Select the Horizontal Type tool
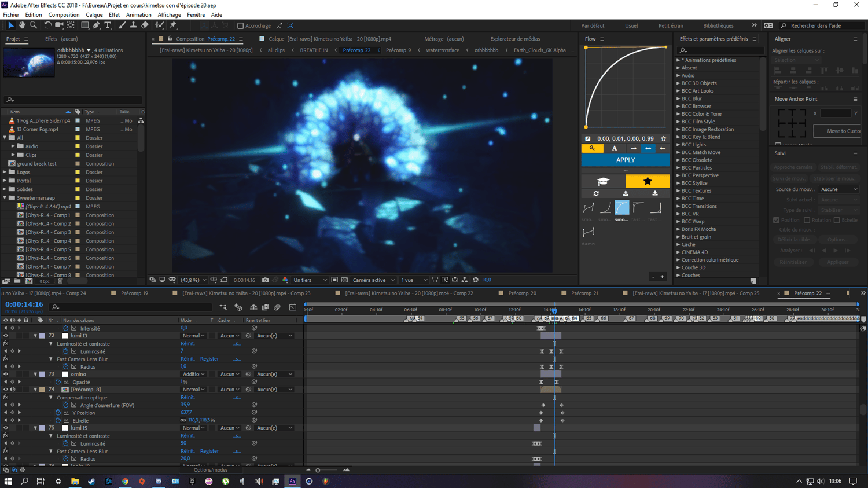The height and width of the screenshot is (488, 868). pyautogui.click(x=108, y=25)
